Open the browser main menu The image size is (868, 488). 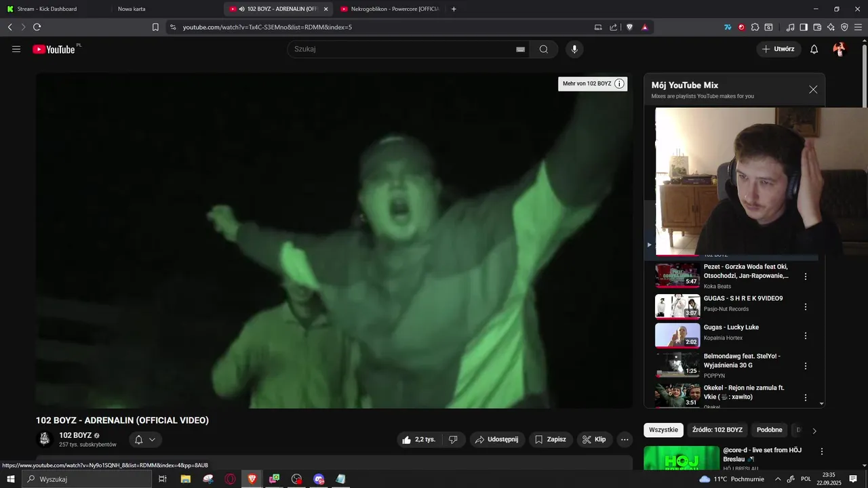[x=859, y=27]
